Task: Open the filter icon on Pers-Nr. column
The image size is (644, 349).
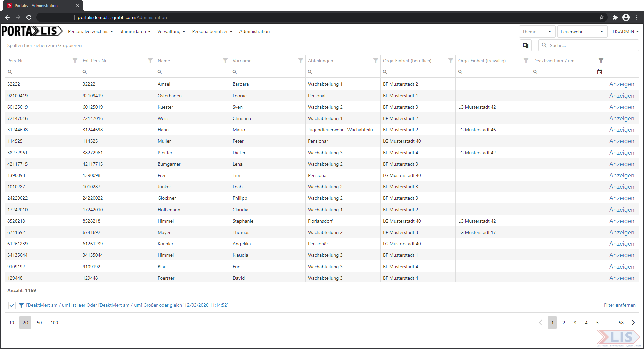Action: (x=75, y=60)
